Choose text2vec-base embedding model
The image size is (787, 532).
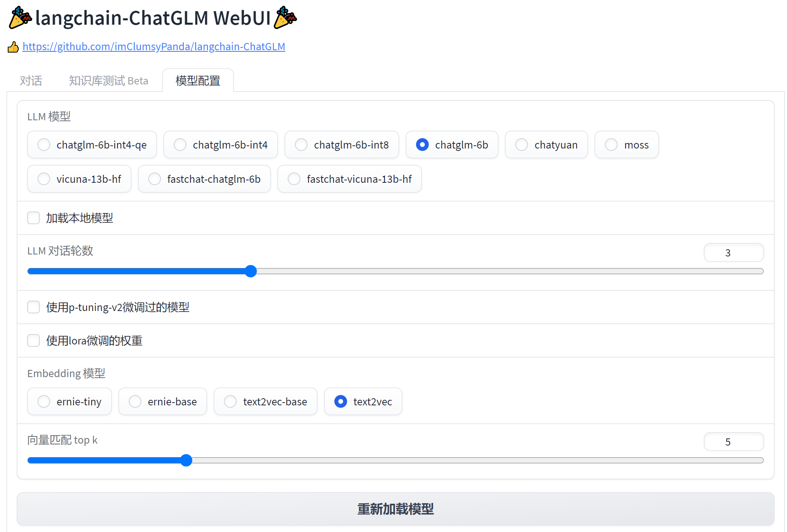tap(230, 401)
